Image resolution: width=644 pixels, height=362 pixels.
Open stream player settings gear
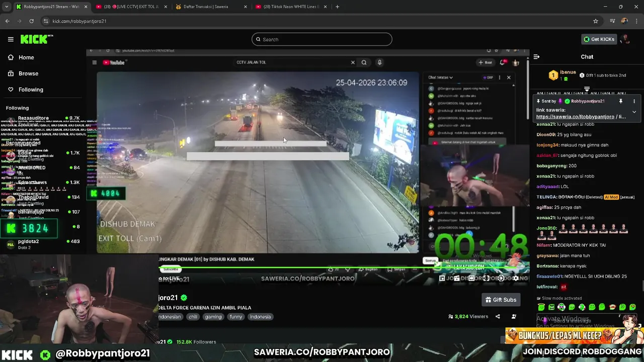coord(515,279)
